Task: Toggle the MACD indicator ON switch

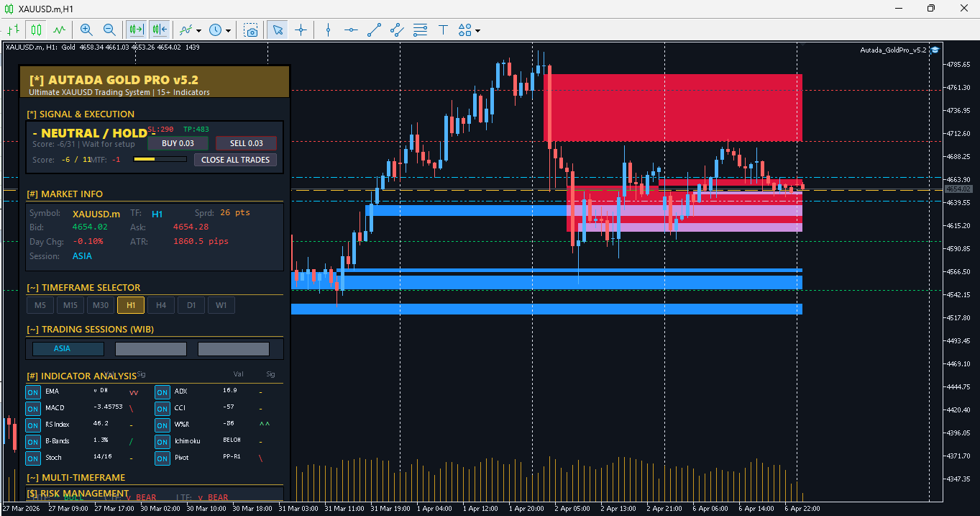Action: coord(33,408)
